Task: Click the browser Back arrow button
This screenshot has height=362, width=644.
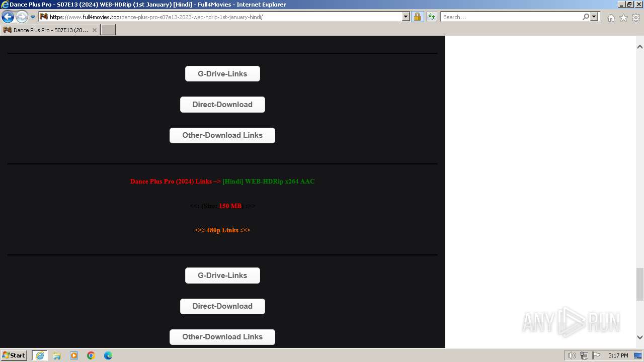Action: pos(8,17)
